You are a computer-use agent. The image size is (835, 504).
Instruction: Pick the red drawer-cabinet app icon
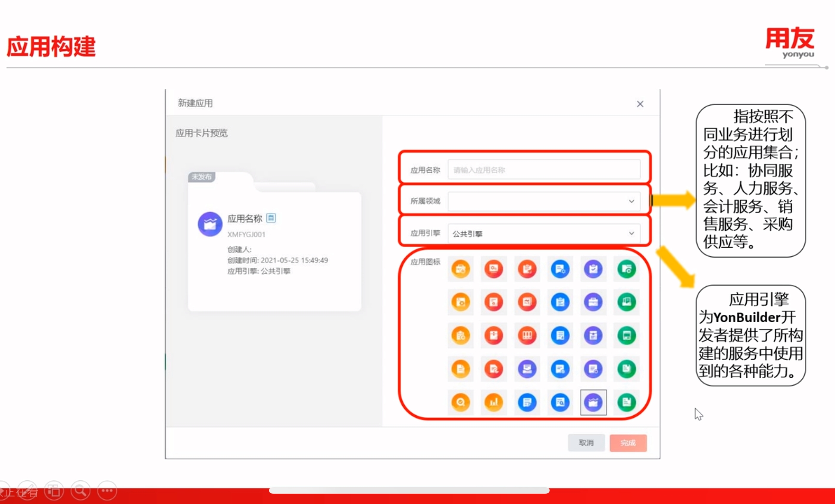tap(527, 336)
